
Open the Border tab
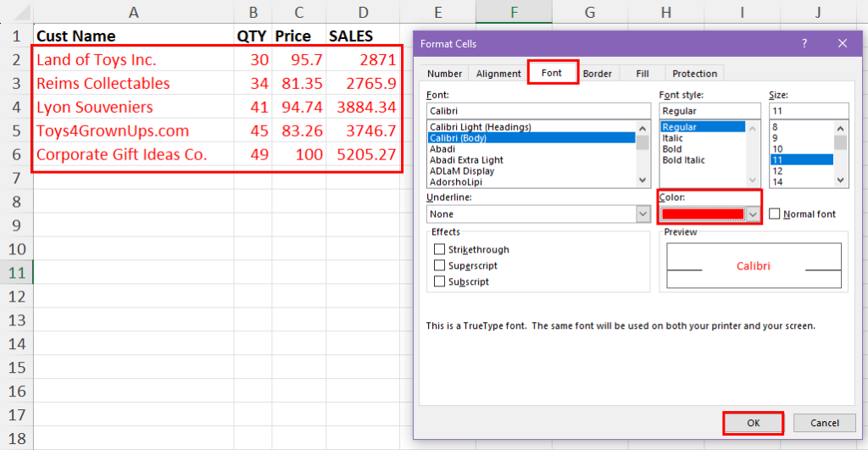[598, 74]
